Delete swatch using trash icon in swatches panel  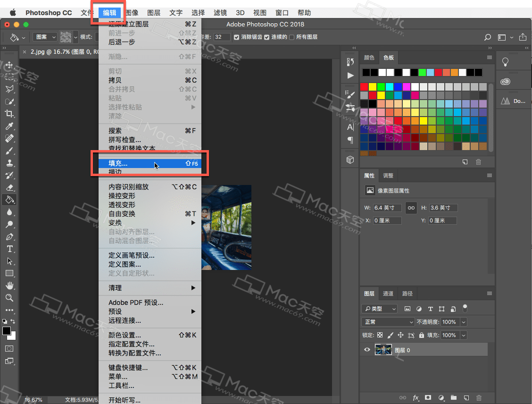tap(478, 162)
